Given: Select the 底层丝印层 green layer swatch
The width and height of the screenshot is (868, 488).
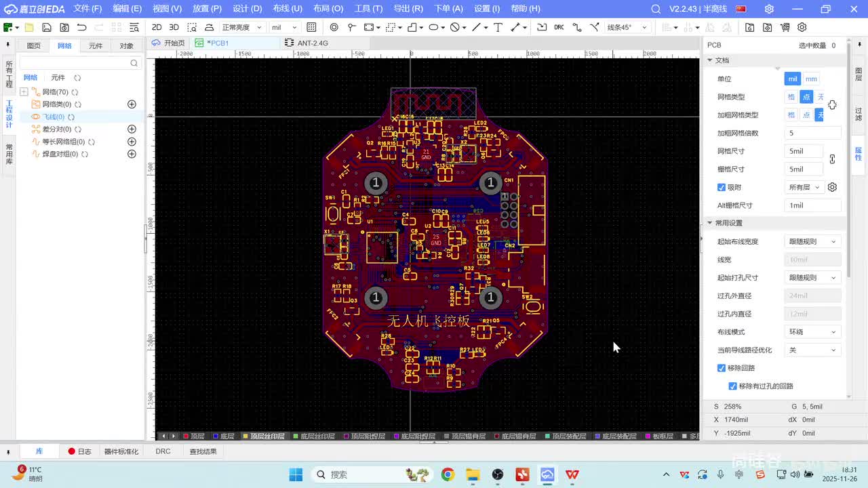Looking at the screenshot, I should click(296, 436).
